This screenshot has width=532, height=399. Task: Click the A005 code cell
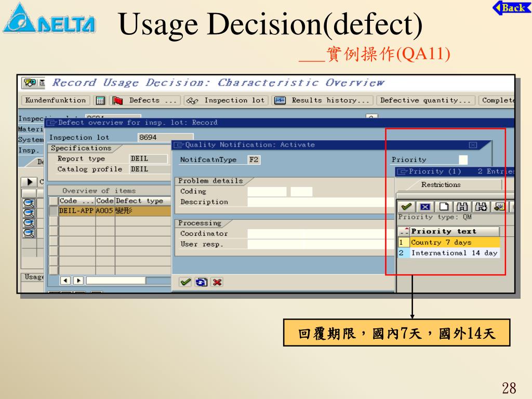tap(105, 211)
